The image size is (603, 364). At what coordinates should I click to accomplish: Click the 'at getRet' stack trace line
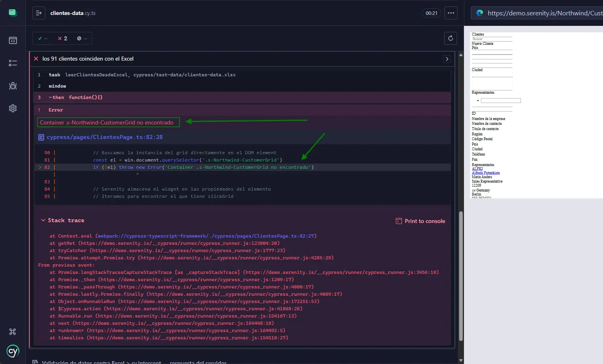pyautogui.click(x=164, y=243)
